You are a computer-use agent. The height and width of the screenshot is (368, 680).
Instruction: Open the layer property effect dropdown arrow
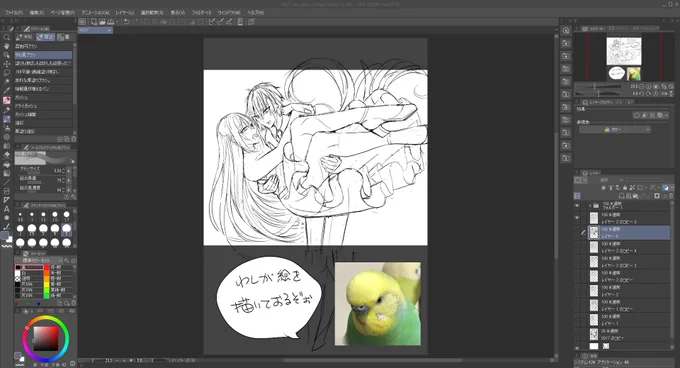(x=667, y=115)
